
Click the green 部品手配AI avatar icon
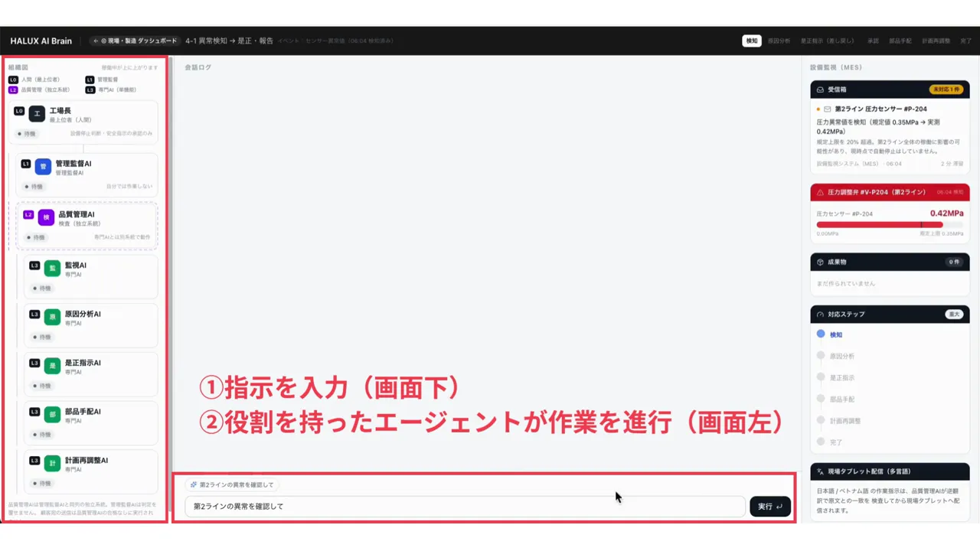52,415
